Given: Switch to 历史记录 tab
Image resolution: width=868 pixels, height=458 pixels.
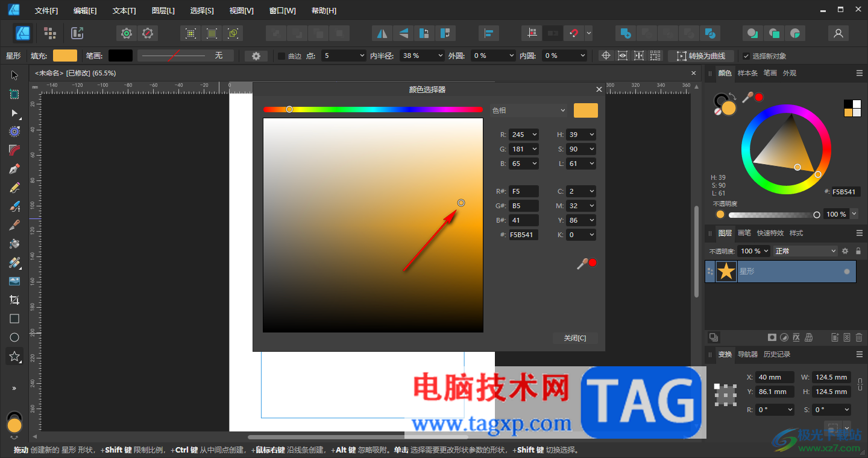Looking at the screenshot, I should pyautogui.click(x=777, y=354).
